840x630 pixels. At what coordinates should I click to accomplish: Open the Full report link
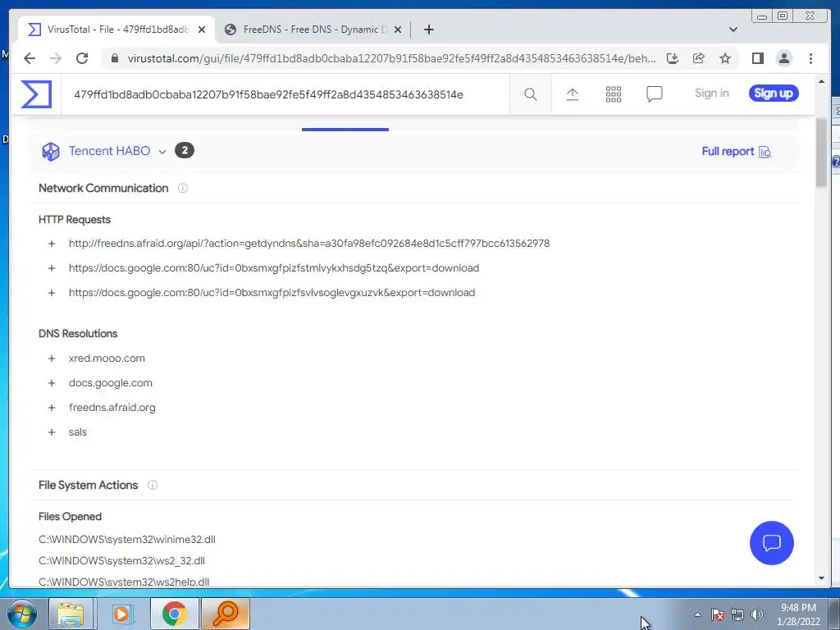[x=737, y=152]
